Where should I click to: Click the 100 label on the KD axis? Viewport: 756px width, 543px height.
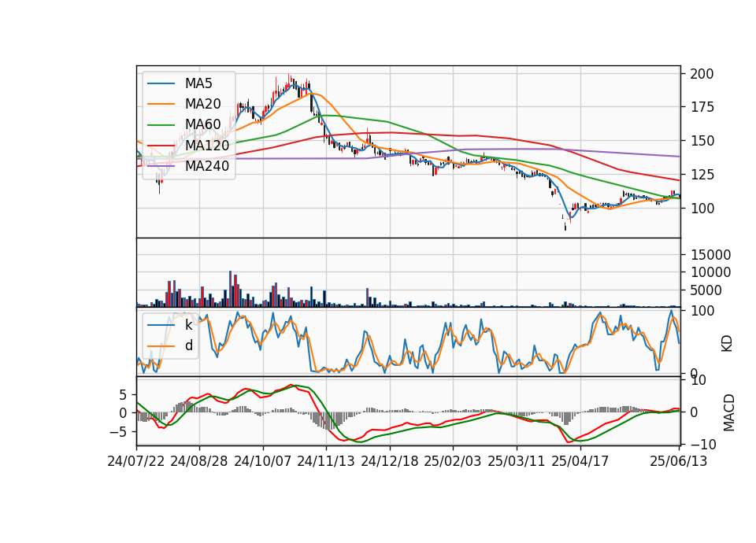pyautogui.click(x=702, y=311)
